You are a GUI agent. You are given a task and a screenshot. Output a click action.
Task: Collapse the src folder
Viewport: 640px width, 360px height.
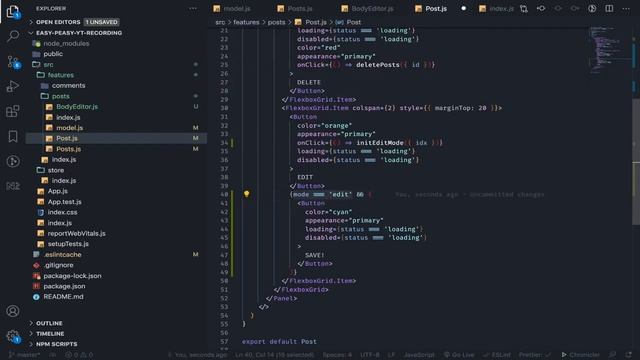(48, 64)
